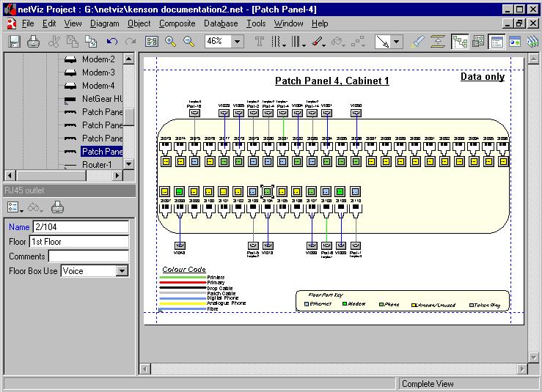542x392 pixels.
Task: Open the Tools menu
Action: 256,23
